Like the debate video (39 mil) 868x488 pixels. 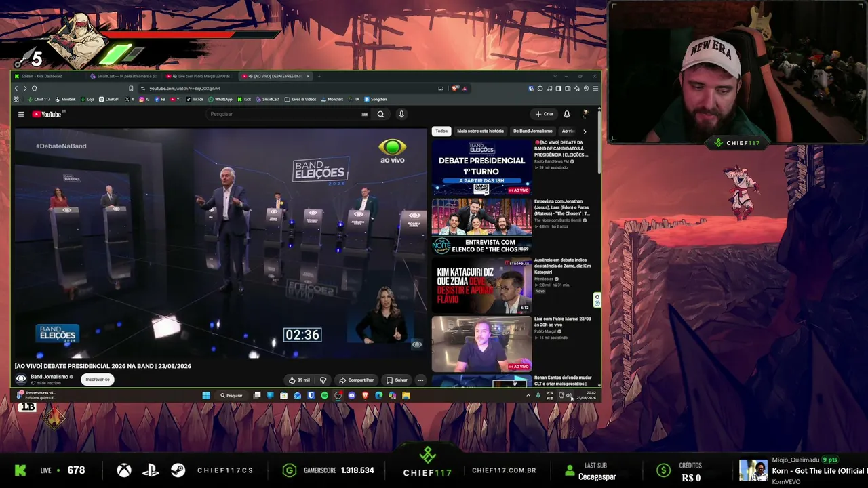pyautogui.click(x=299, y=380)
